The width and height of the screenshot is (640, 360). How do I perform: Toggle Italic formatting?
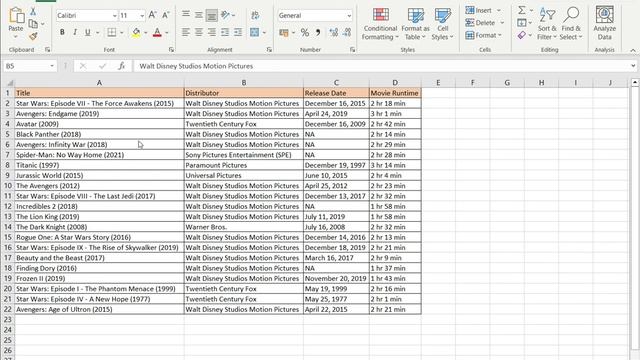pyautogui.click(x=75, y=32)
